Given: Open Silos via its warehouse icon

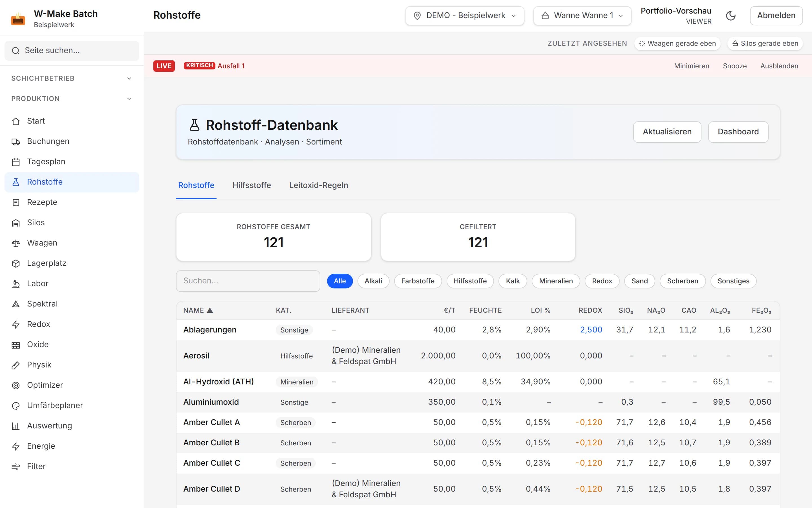Looking at the screenshot, I should tap(16, 223).
